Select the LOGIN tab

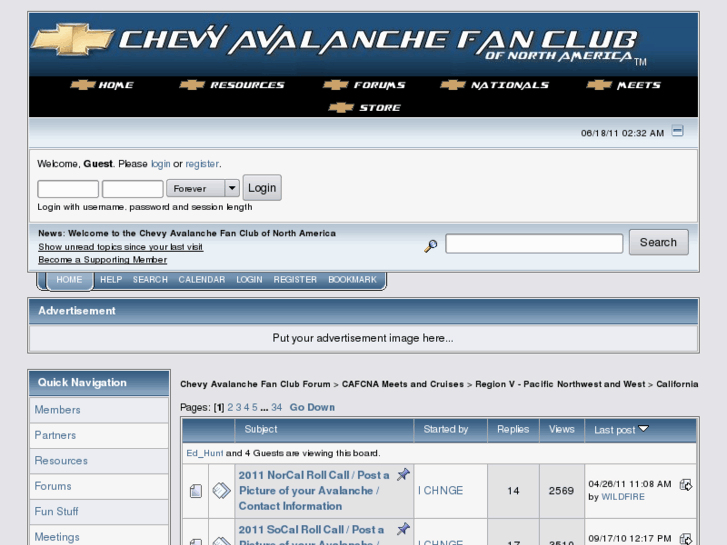point(249,280)
